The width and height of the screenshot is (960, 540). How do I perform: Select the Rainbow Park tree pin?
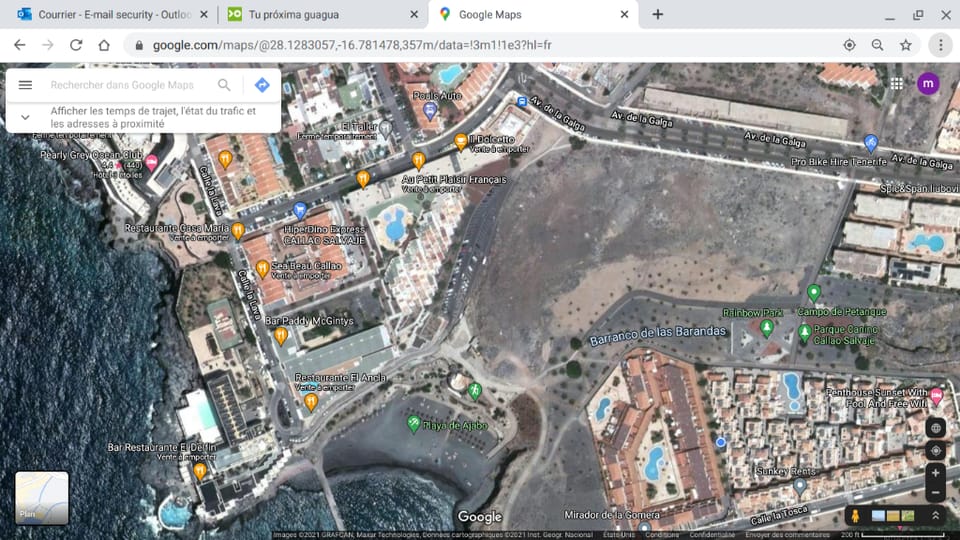click(767, 328)
